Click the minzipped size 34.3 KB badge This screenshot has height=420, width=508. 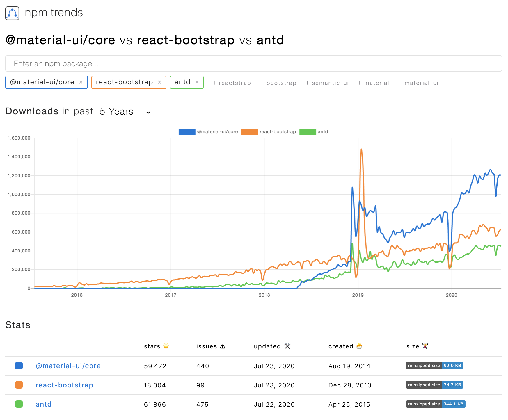434,385
